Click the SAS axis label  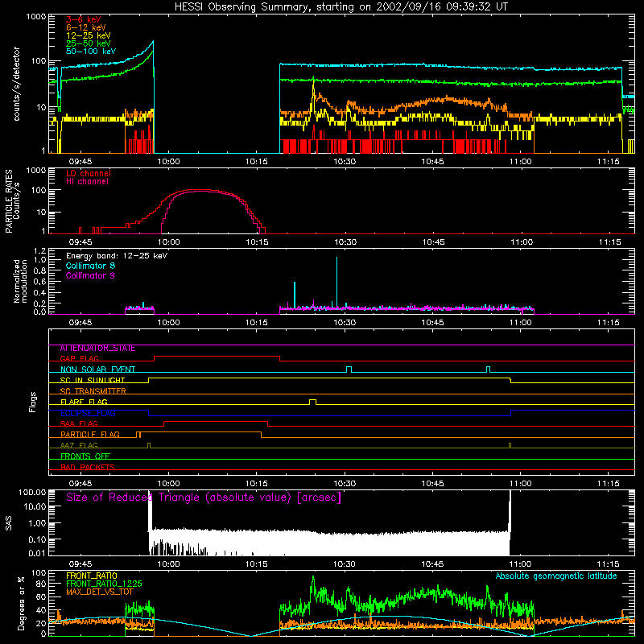[9, 523]
